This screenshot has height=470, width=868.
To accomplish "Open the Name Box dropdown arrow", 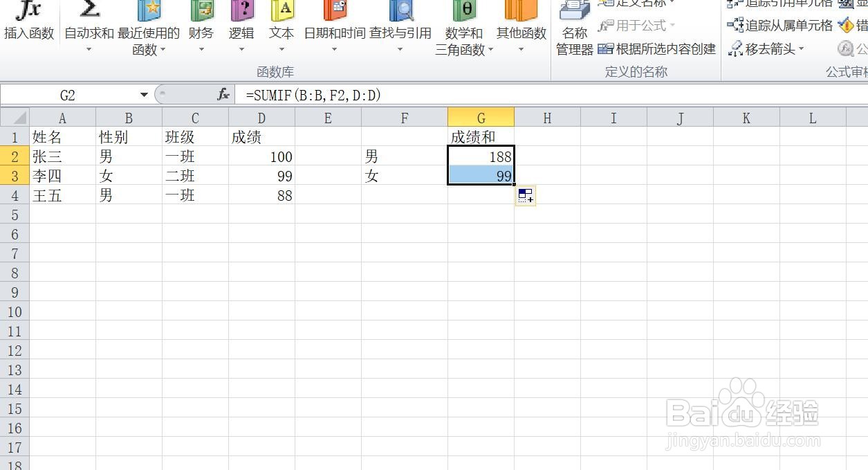I will coord(144,95).
